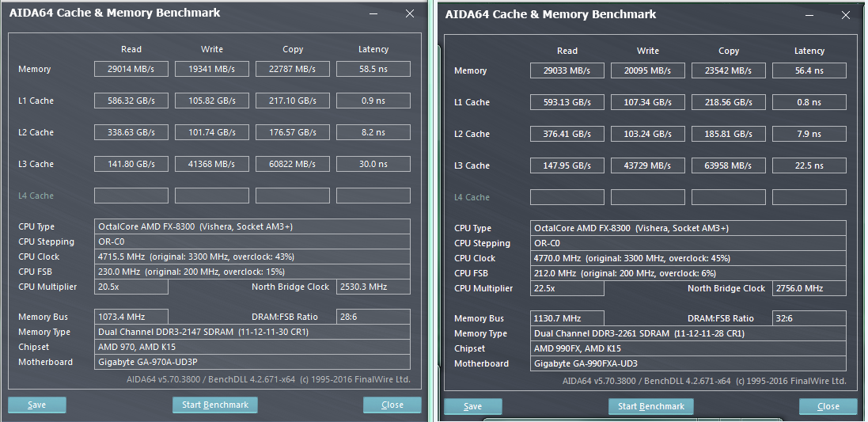868x422 pixels.
Task: Select L1 Cache Write value 105.82 GB/s
Action: coord(212,101)
